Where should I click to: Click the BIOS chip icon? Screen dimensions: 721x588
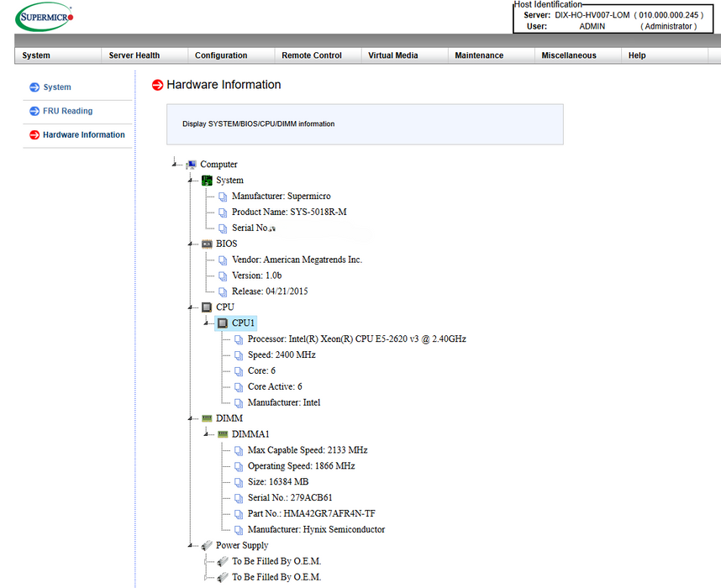207,244
